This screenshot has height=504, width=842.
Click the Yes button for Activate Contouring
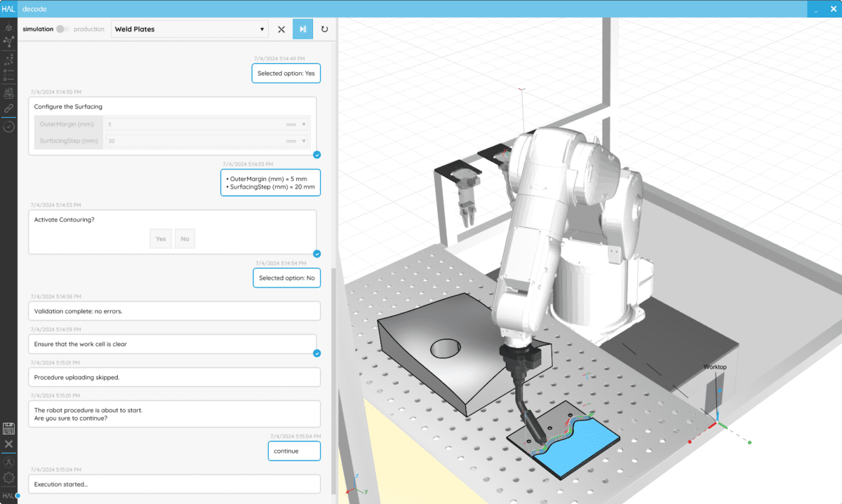point(161,238)
